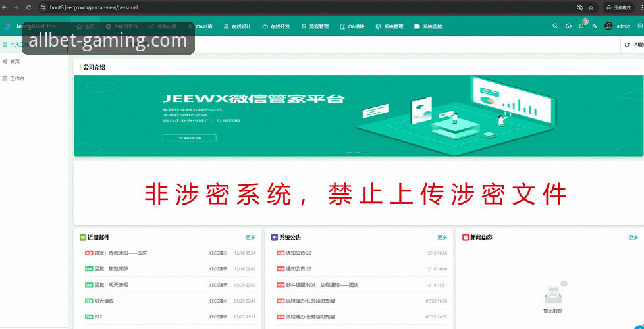Click the JEEWX微信管家平台 banner image
The height and width of the screenshot is (329, 644).
[x=359, y=116]
